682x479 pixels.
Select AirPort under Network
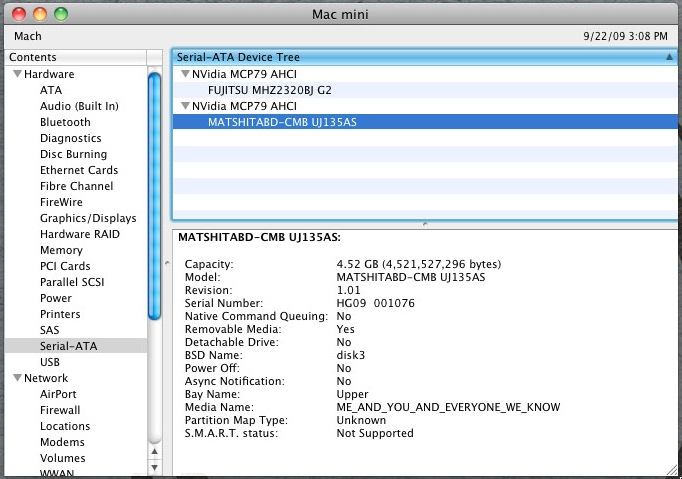58,394
